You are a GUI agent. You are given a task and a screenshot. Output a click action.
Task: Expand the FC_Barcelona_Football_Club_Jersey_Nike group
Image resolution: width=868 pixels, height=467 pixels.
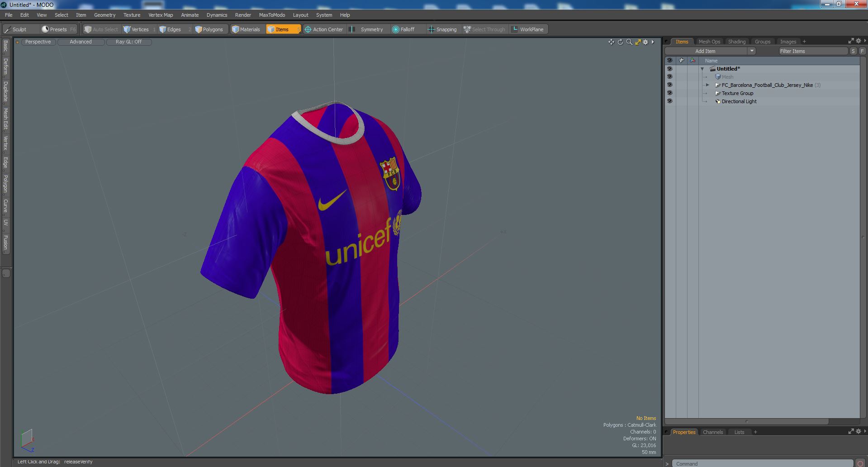[707, 85]
